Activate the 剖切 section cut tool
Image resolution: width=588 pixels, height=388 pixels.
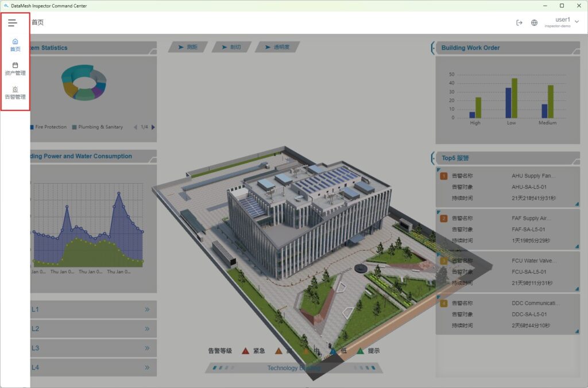231,47
